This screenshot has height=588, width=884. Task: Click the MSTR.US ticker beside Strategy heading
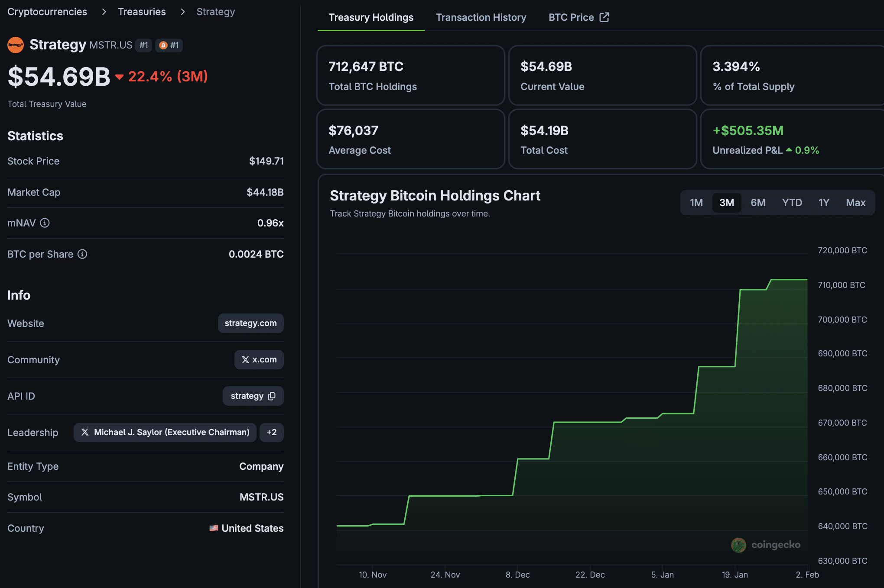click(111, 45)
